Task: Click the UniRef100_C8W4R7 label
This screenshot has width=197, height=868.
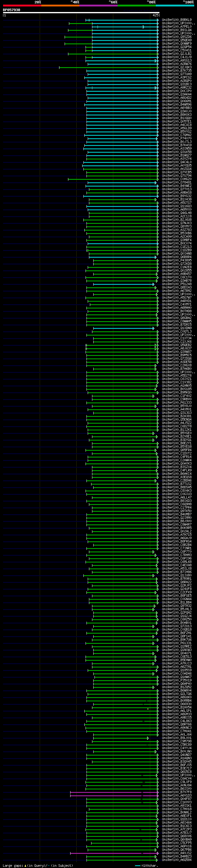Action: (176, 525)
